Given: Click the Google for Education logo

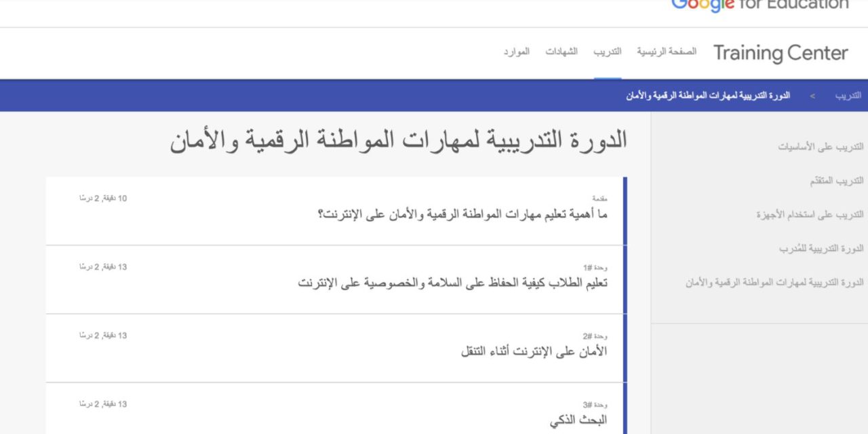Looking at the screenshot, I should pos(759,4).
